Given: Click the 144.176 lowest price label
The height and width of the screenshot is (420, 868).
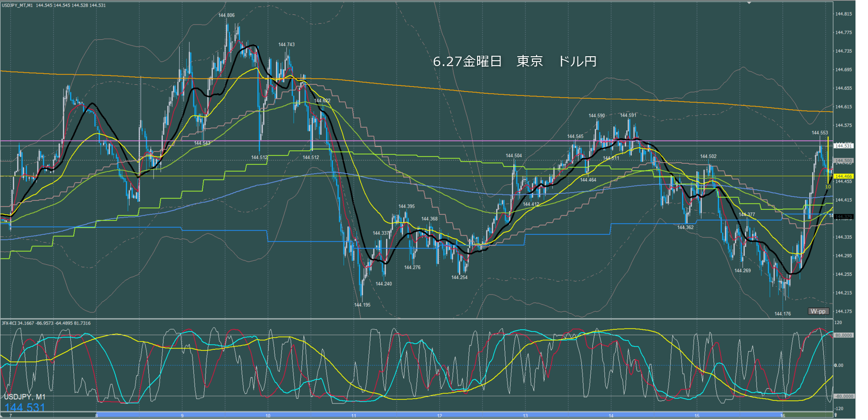Looking at the screenshot, I should pyautogui.click(x=783, y=314).
